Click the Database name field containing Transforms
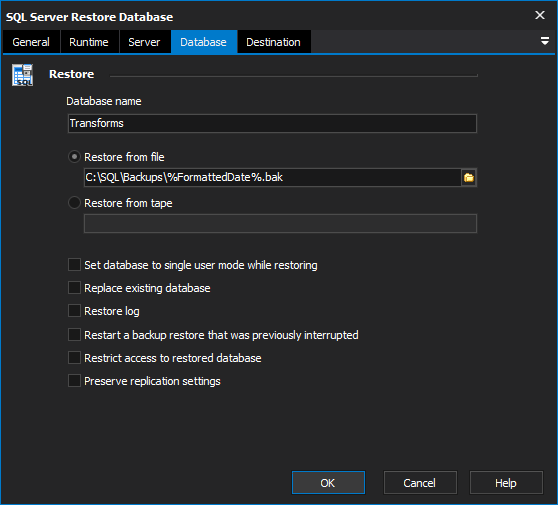The image size is (558, 505). pos(272,123)
